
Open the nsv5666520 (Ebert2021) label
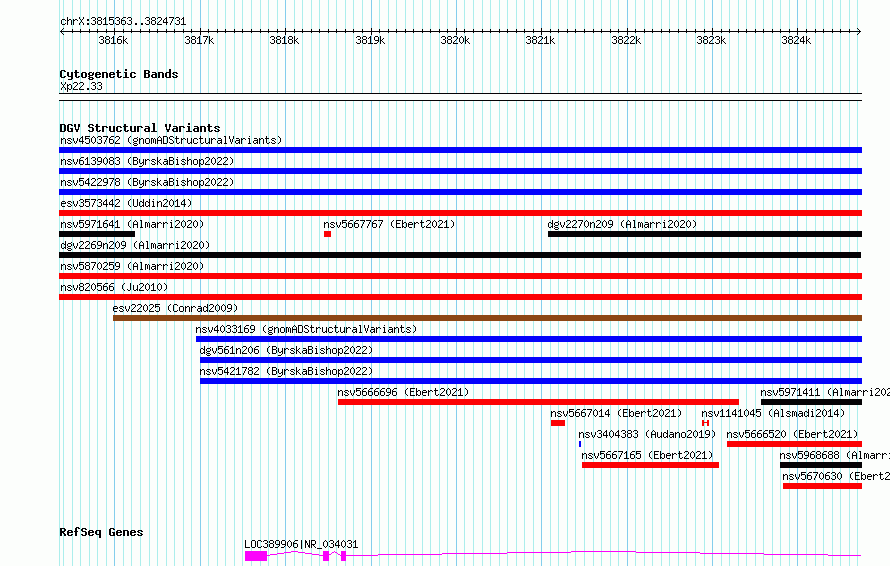point(792,434)
